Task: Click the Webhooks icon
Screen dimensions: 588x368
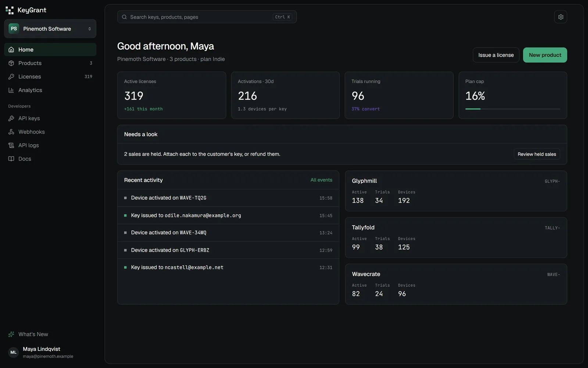Action: (x=11, y=132)
